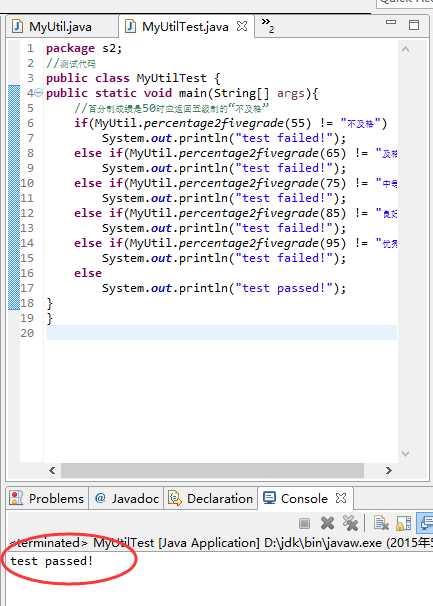The image size is (433, 606).
Task: Click the percentage2fivegrade(75) condition line
Action: click(x=235, y=183)
